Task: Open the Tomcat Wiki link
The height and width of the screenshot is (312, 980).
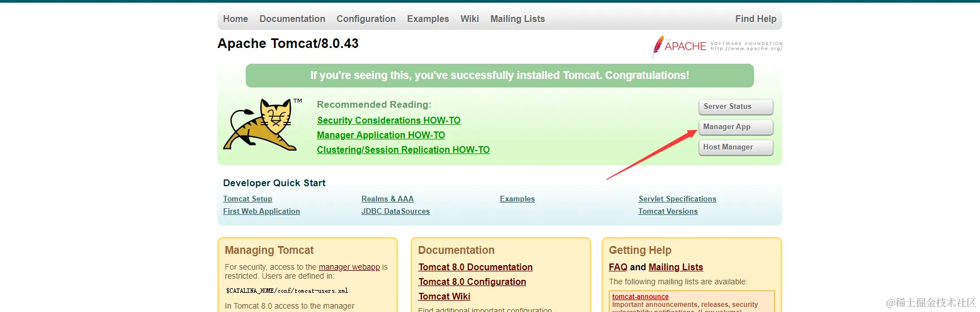Action: coord(444,296)
